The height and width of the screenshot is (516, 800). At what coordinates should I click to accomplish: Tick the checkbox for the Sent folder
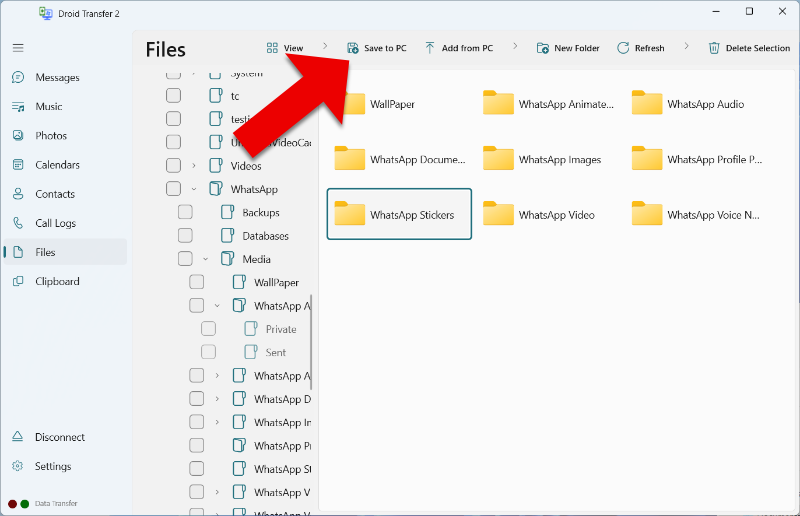(x=208, y=352)
